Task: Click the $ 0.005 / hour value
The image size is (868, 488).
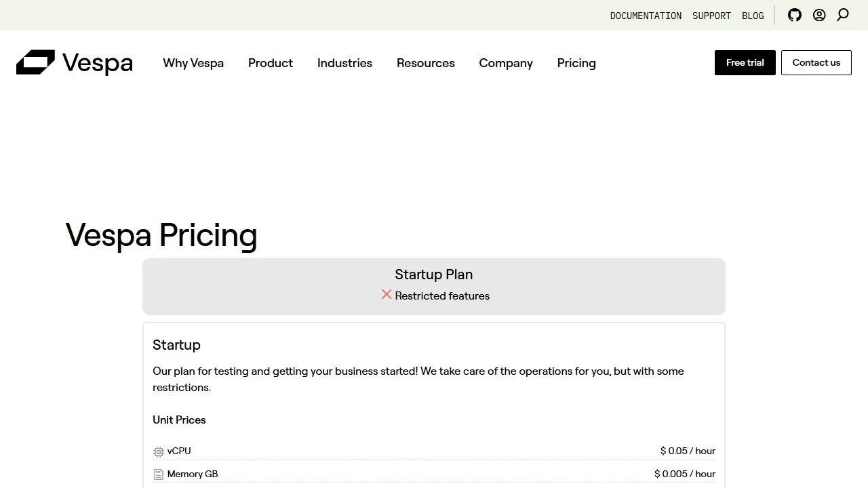Action: [685, 474]
